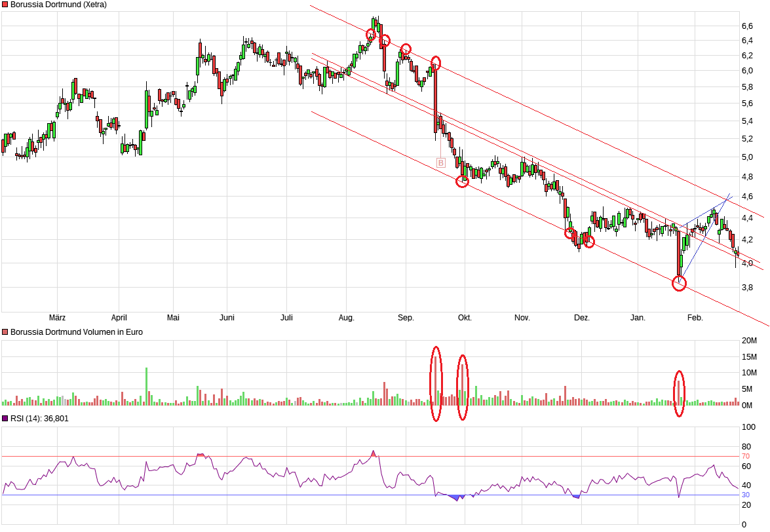Click the 5,8 price axis label
Screen dimensions: 770x532
748,87
